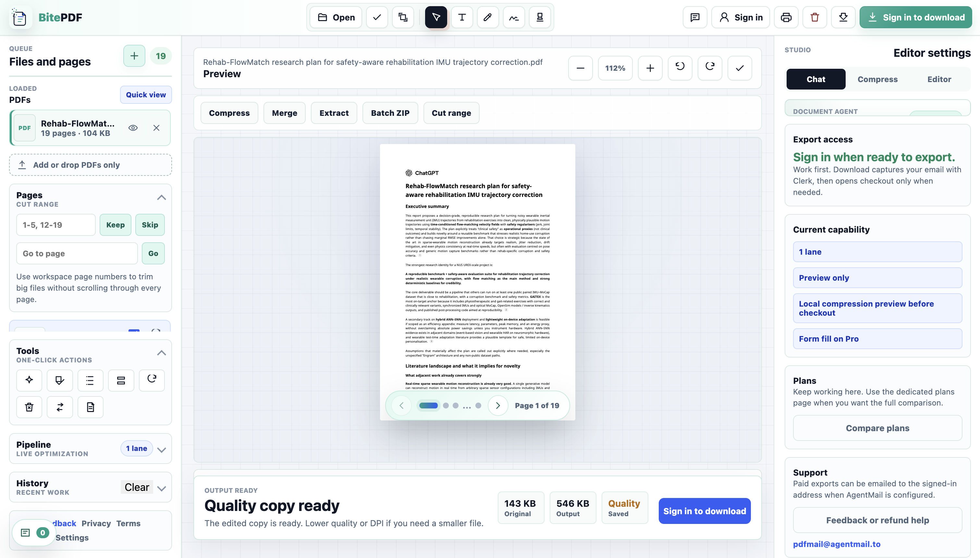
Task: Collapse the Pages cut range panel
Action: click(161, 198)
